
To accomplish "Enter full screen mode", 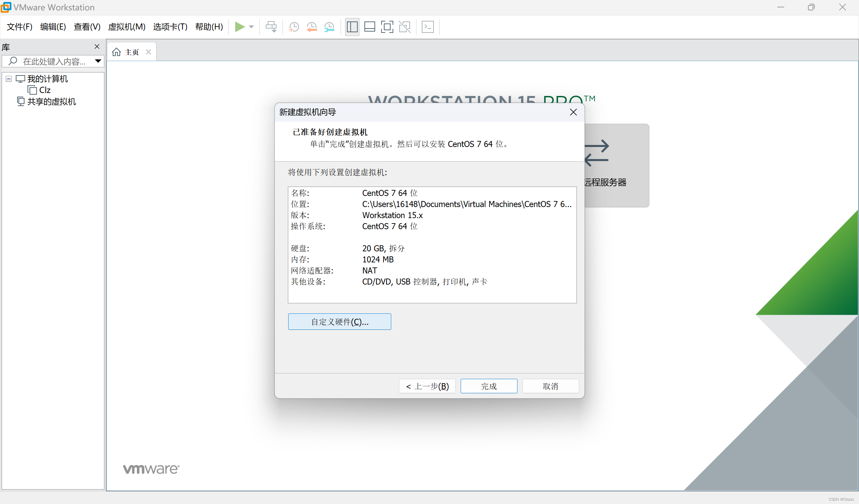I will click(x=387, y=27).
